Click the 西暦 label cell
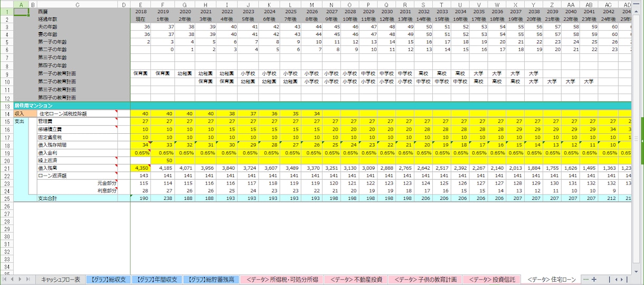Image resolution: width=644 pixels, height=285 pixels. (x=78, y=11)
